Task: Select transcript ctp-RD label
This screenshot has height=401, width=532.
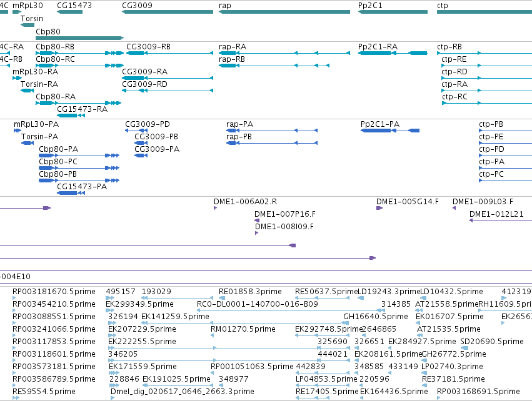Action: 454,72
